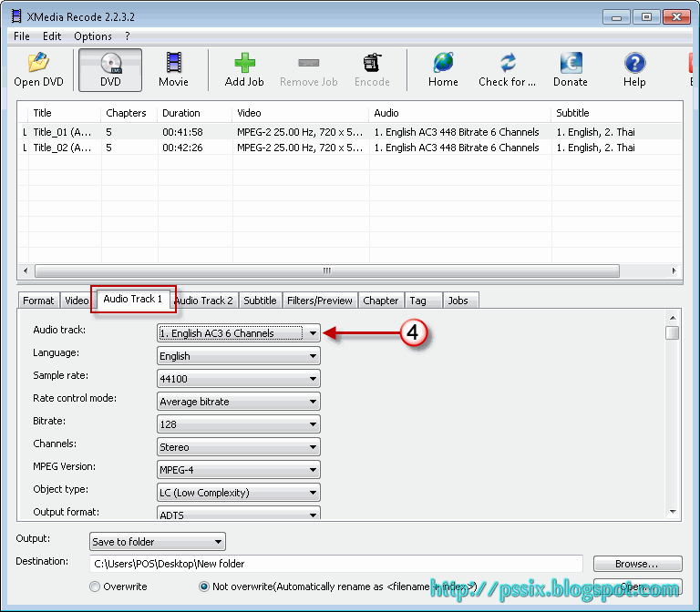Screen dimensions: 700x612
Task: Select the Audio Track 1 tab
Action: [x=132, y=299]
